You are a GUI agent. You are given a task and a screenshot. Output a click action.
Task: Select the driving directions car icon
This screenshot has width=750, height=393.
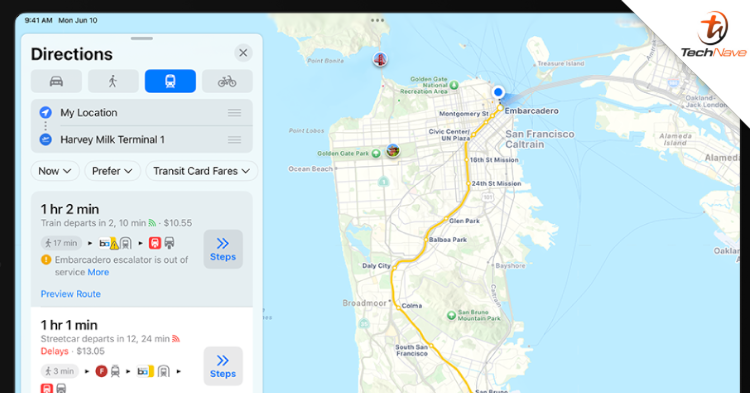(x=56, y=81)
